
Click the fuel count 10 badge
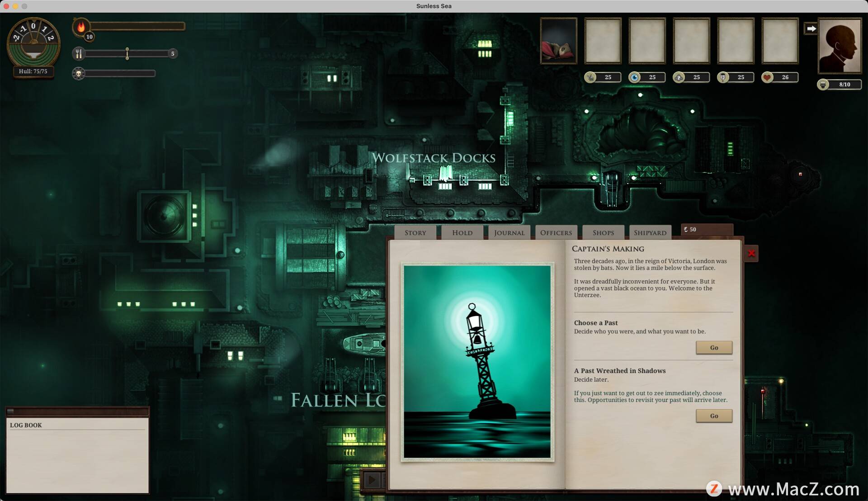point(90,37)
